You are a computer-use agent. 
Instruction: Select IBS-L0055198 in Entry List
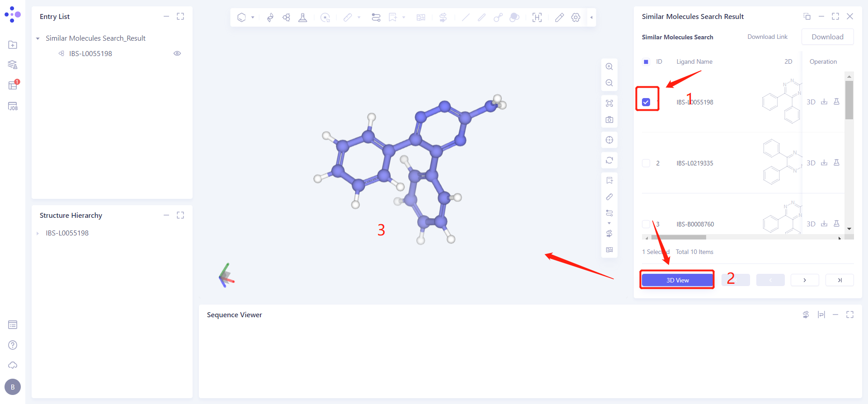[x=90, y=53]
